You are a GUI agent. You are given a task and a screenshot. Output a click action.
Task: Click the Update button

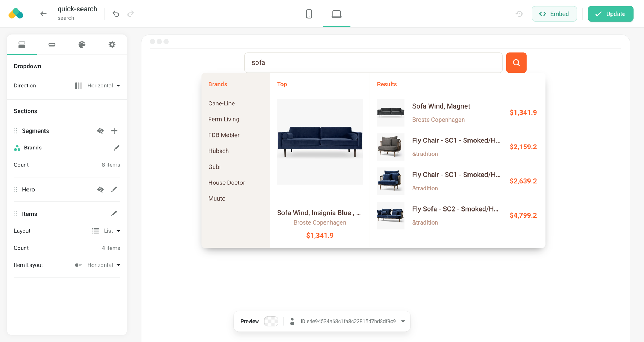610,14
